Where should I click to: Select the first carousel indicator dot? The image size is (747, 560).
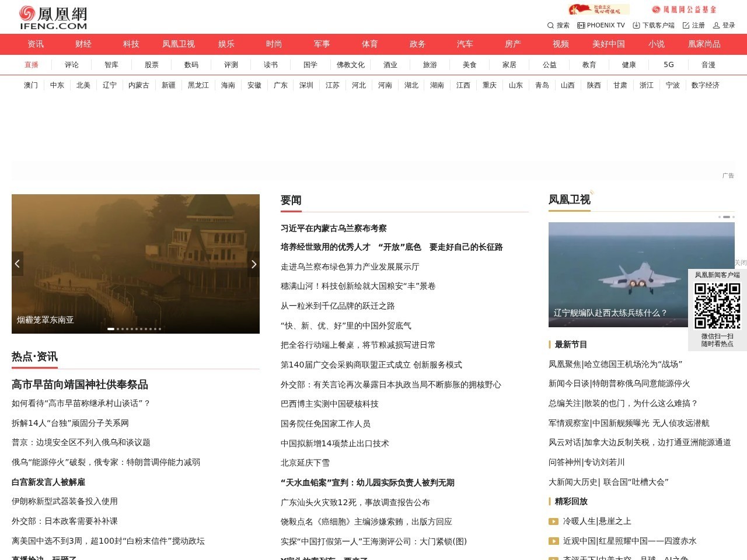[111, 329]
